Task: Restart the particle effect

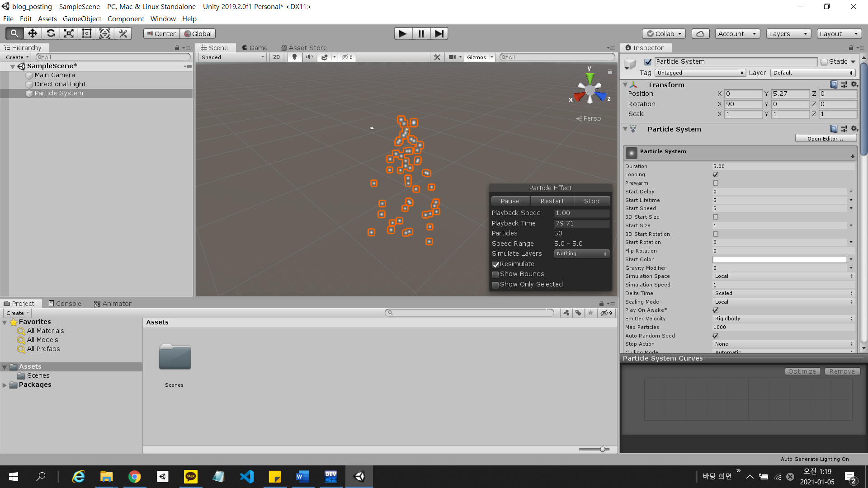Action: 552,201
